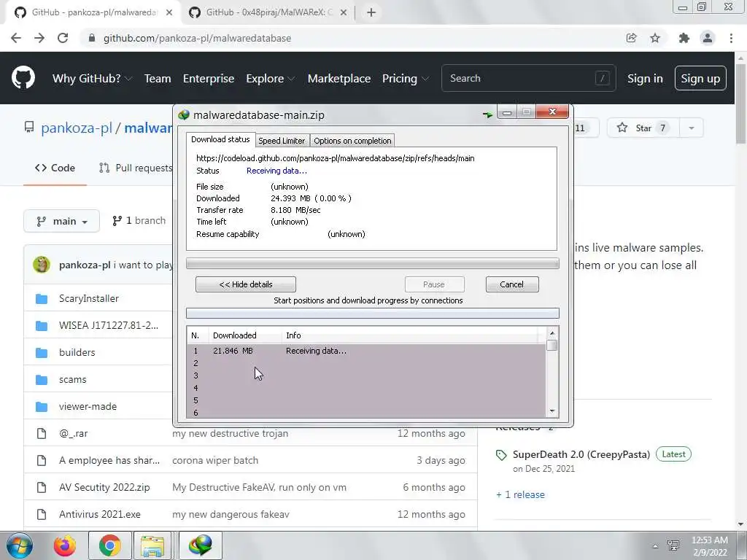
Task: Click the connections progress bar
Action: tap(373, 313)
